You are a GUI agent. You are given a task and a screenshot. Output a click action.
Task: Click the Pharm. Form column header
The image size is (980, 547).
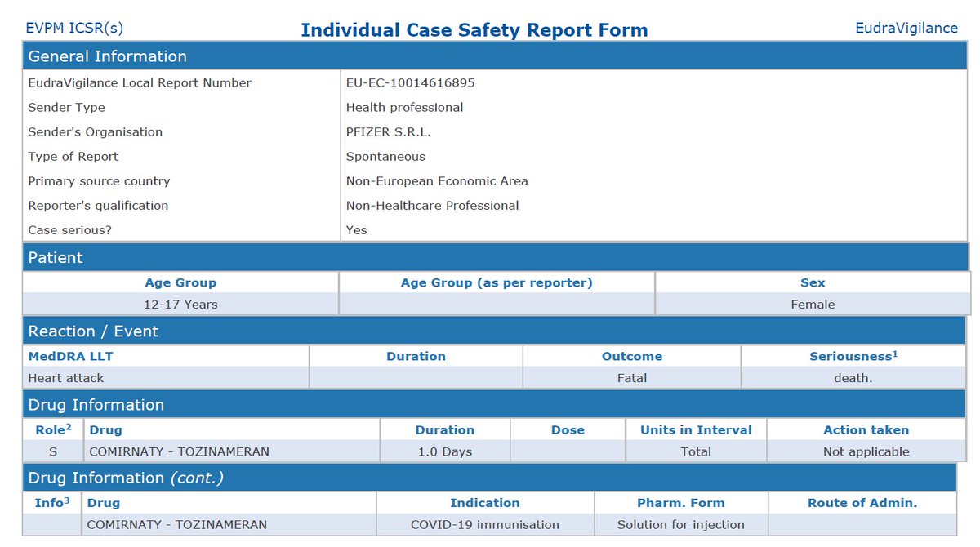click(x=680, y=503)
